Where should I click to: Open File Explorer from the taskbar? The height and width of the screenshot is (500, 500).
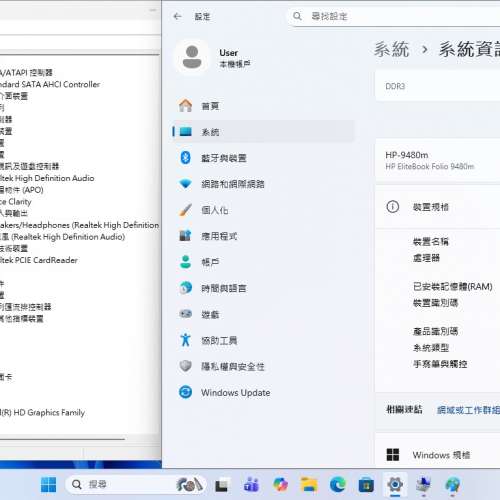[309, 485]
